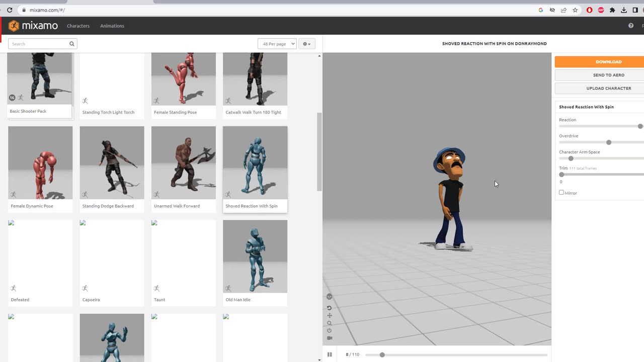Click the animation list scrollbar thumb
The image size is (644, 362).
pos(319,152)
